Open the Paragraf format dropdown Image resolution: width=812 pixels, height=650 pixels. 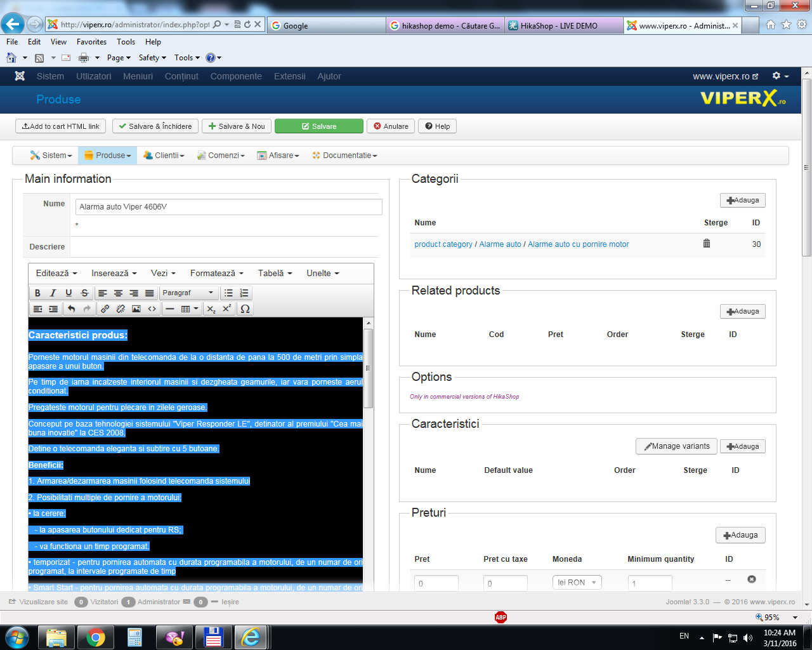pos(188,293)
